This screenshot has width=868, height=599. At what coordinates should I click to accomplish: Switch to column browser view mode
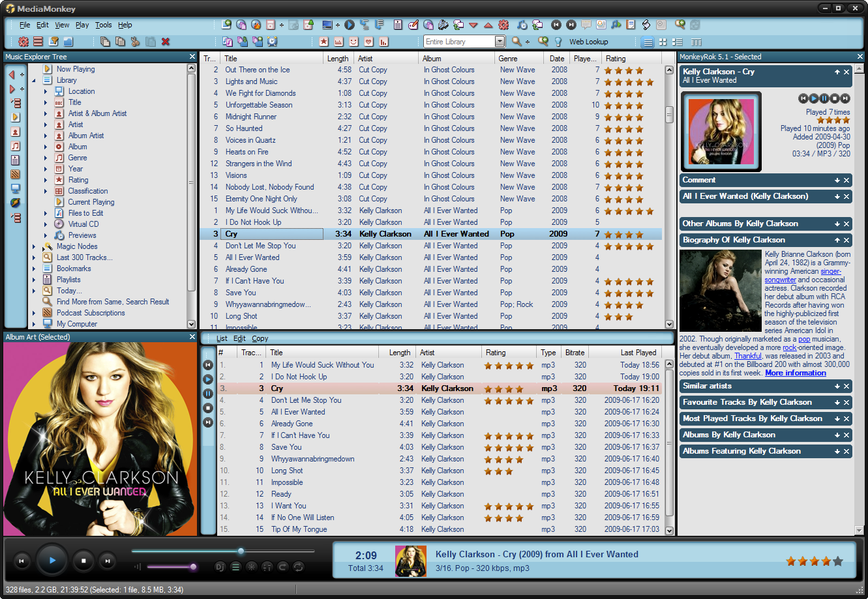[696, 42]
